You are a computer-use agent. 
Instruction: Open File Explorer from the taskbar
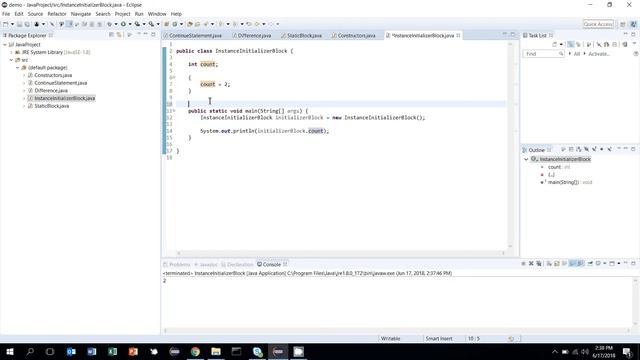[216, 351]
